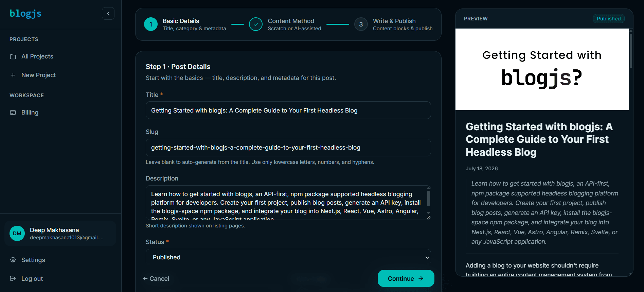Image resolution: width=644 pixels, height=292 pixels.
Task: Click the Slug input field
Action: [x=288, y=148]
